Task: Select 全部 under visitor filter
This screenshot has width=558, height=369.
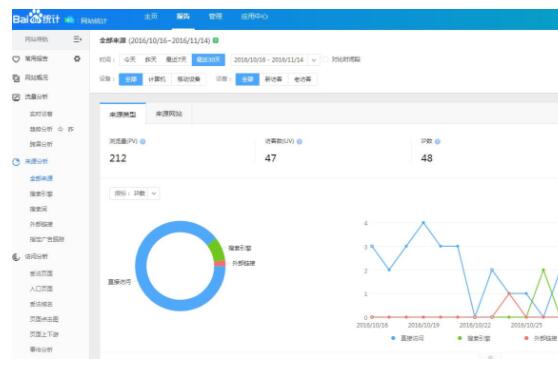Action: (x=247, y=79)
